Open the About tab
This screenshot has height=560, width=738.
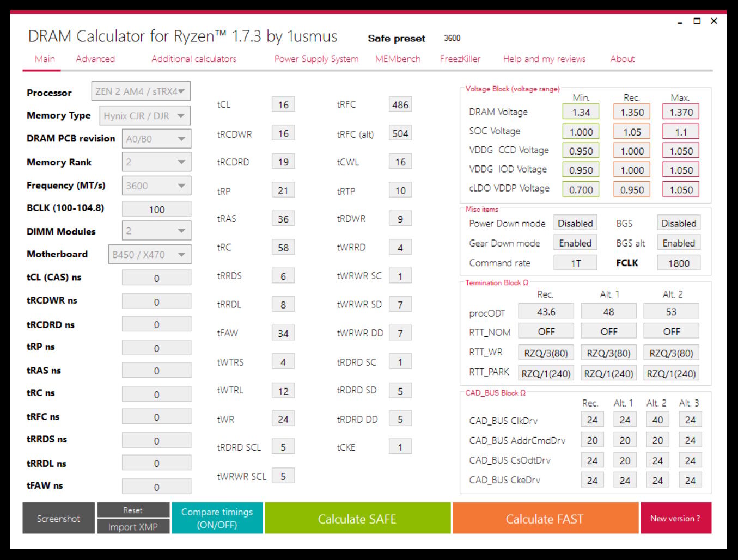click(x=623, y=59)
